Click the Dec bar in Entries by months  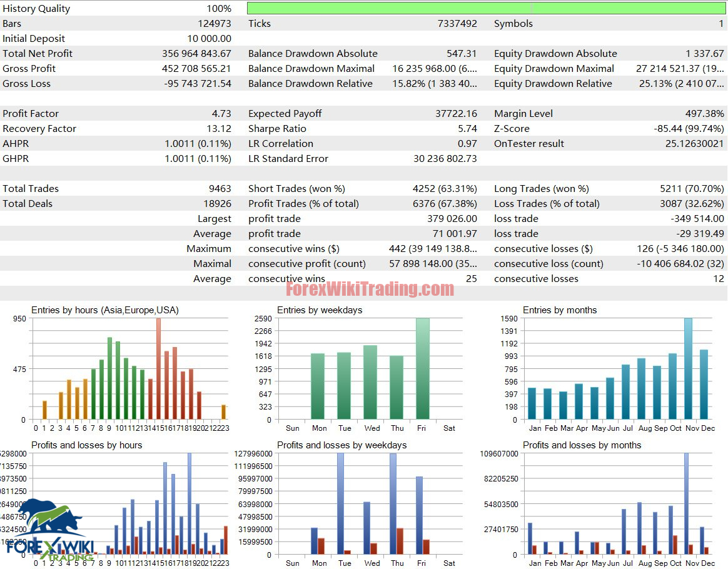(704, 385)
